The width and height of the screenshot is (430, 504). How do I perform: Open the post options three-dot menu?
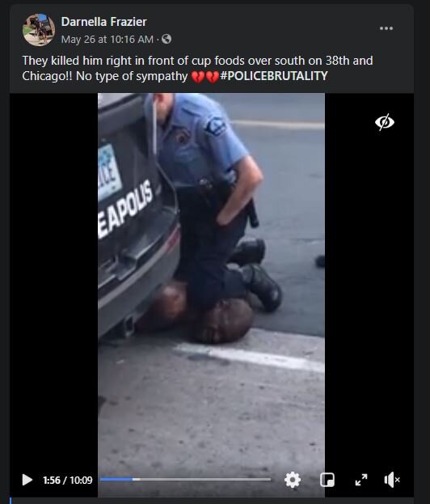(x=386, y=28)
